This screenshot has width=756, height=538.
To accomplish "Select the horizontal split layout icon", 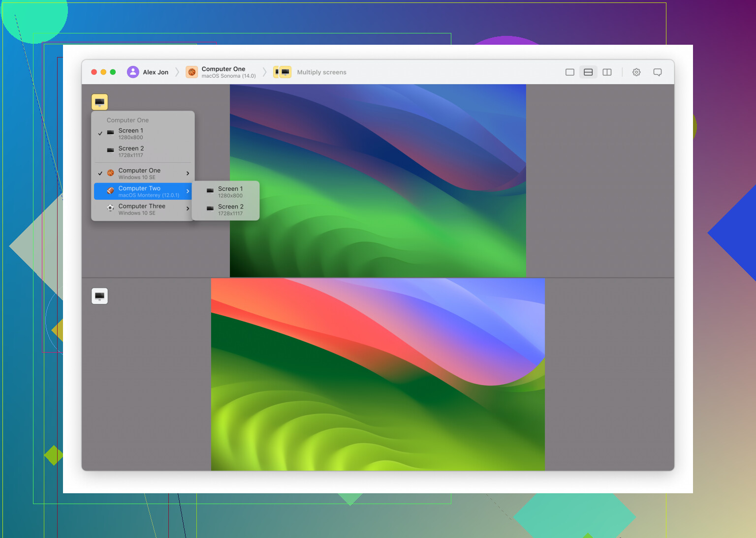I will coord(588,72).
